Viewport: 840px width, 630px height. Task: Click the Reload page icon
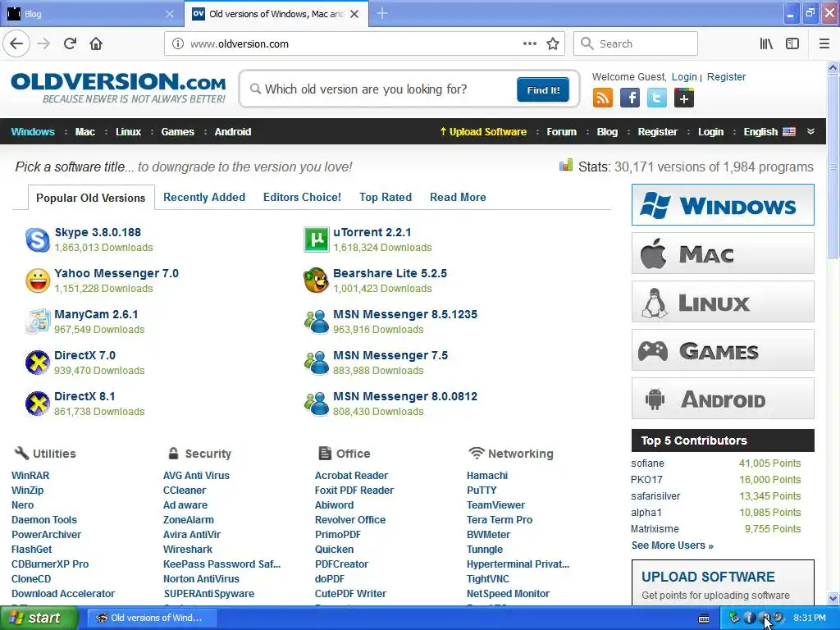pos(70,43)
